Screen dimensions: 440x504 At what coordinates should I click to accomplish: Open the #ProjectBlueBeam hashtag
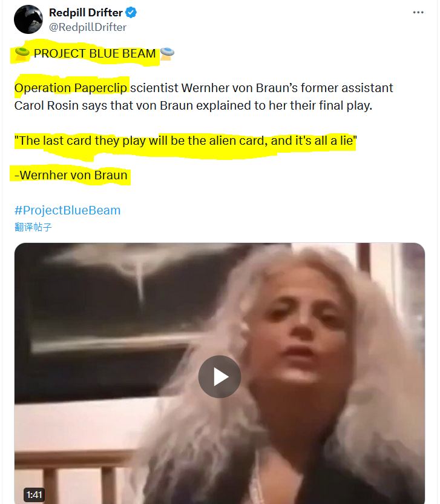click(x=67, y=210)
